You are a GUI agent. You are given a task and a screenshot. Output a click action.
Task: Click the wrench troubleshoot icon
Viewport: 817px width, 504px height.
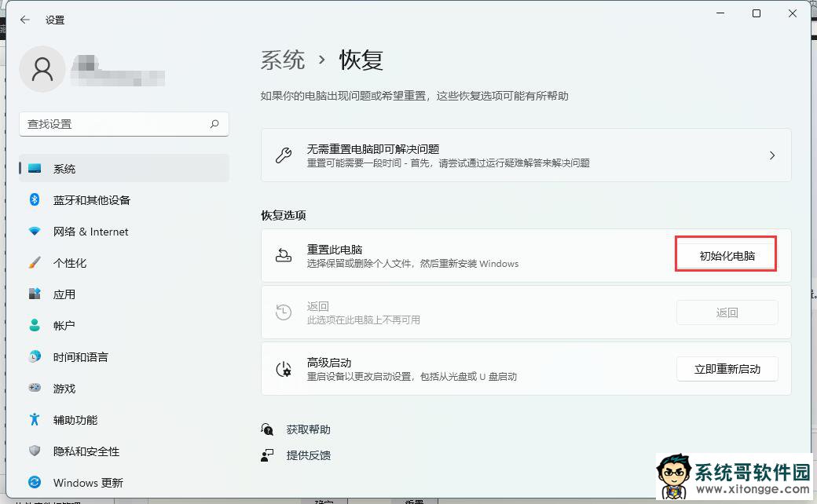coord(284,155)
